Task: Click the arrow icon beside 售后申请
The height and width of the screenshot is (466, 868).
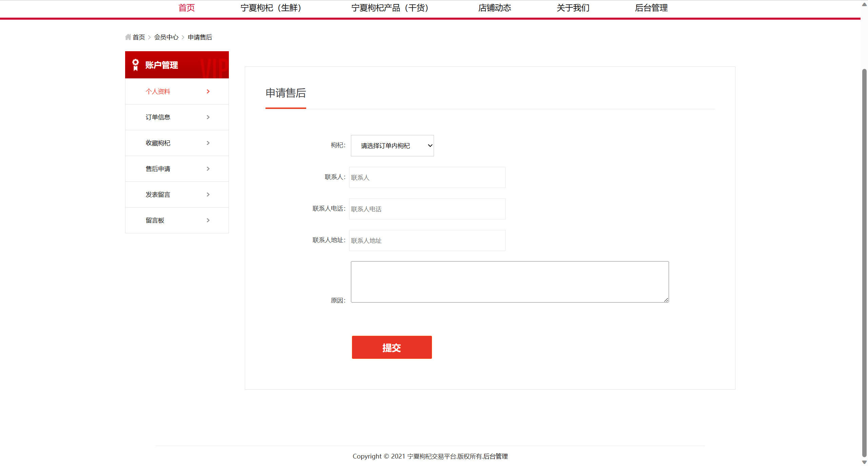Action: pyautogui.click(x=208, y=169)
